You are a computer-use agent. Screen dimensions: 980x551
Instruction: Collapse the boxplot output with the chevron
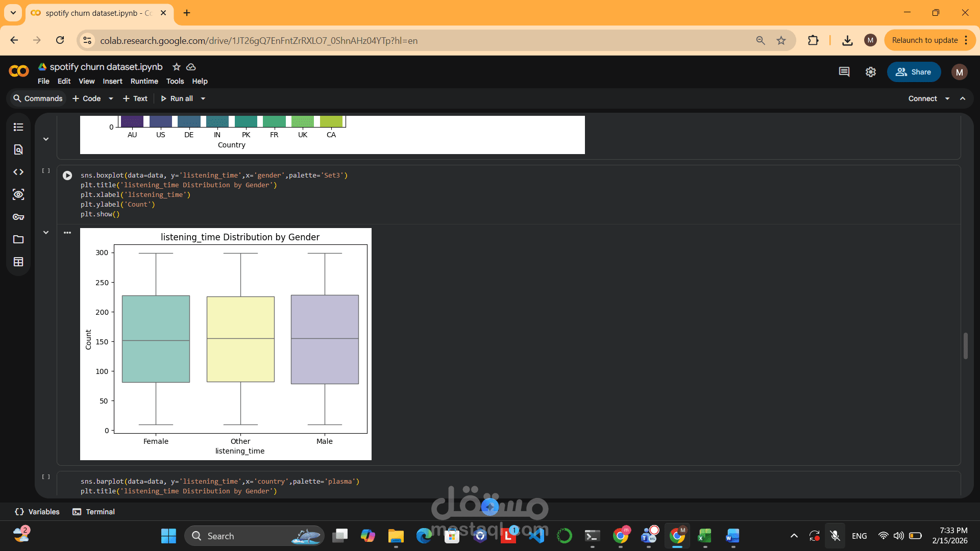pos(46,233)
